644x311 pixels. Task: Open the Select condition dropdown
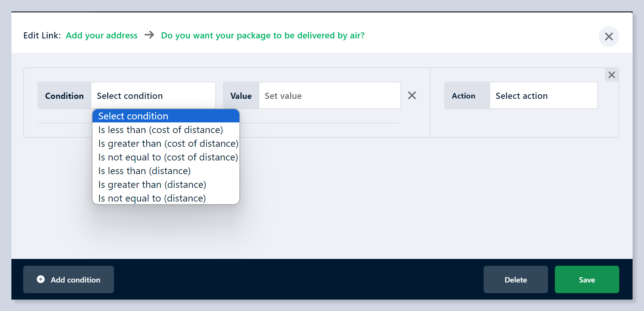(x=153, y=96)
